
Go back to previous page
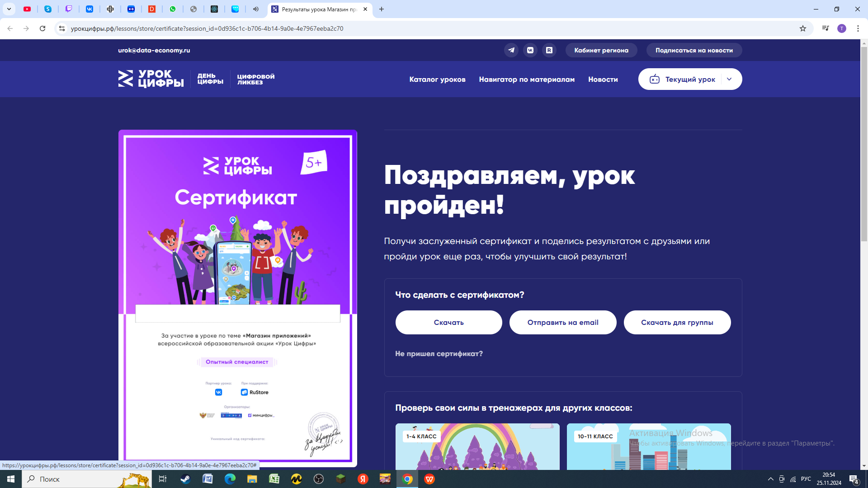point(10,28)
